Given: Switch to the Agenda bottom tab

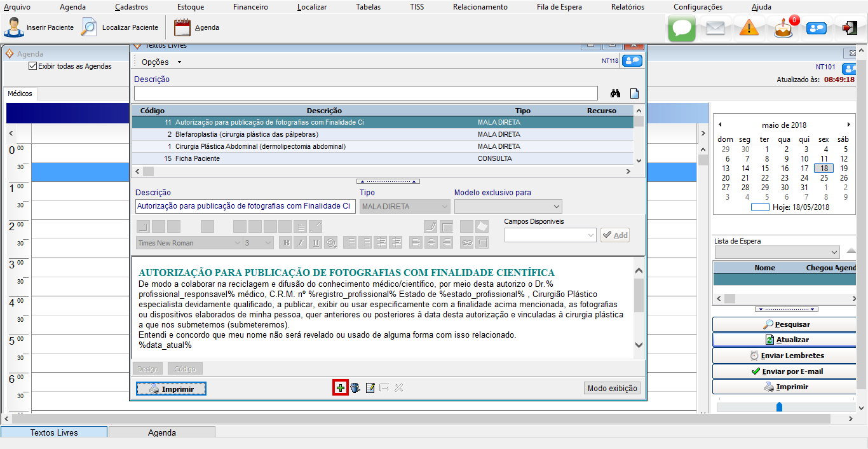Looking at the screenshot, I should (161, 432).
